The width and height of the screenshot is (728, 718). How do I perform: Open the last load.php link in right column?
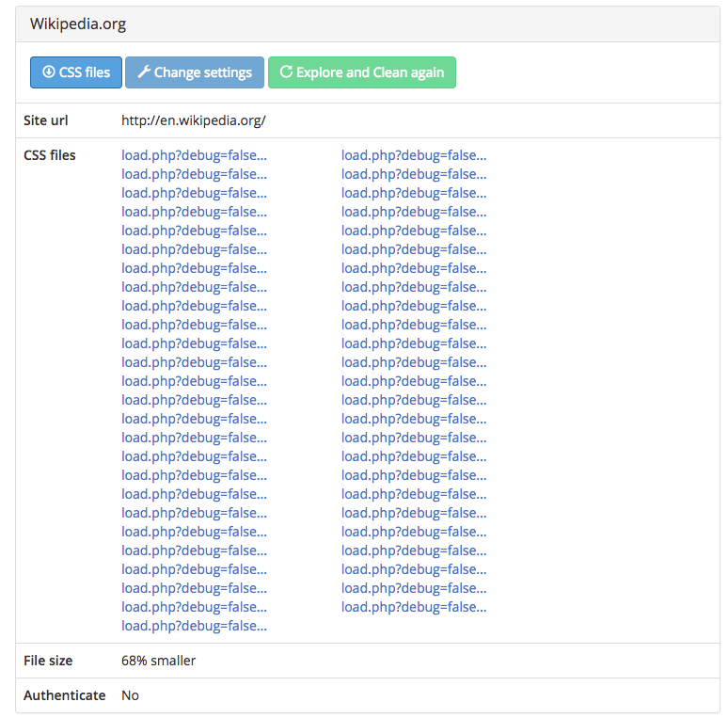[x=414, y=607]
